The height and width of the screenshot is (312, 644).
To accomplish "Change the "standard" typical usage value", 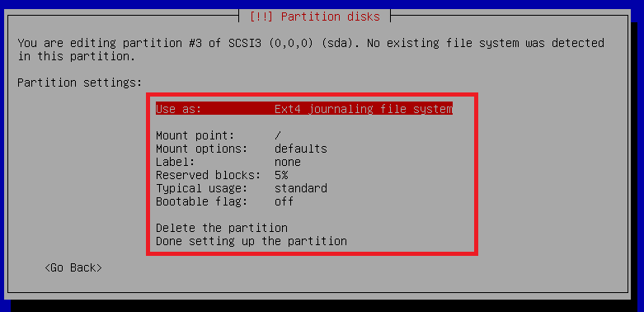I will coord(301,188).
